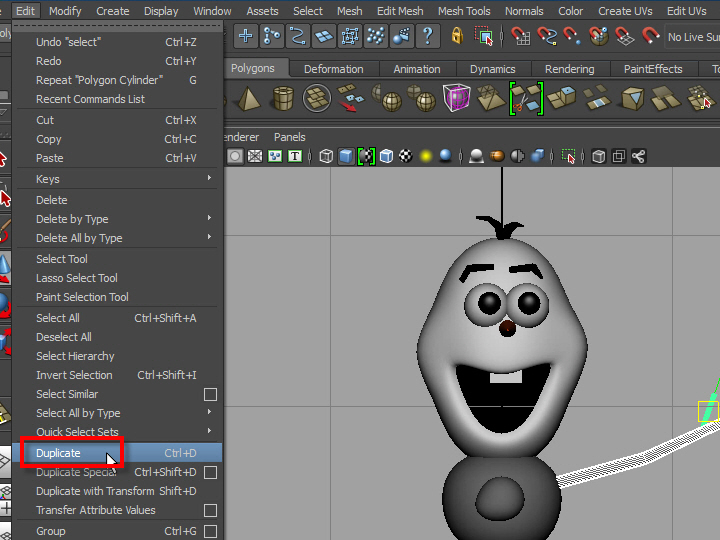The height and width of the screenshot is (540, 720).
Task: Enable the Snap to Grids magnet icon
Action: (520, 37)
